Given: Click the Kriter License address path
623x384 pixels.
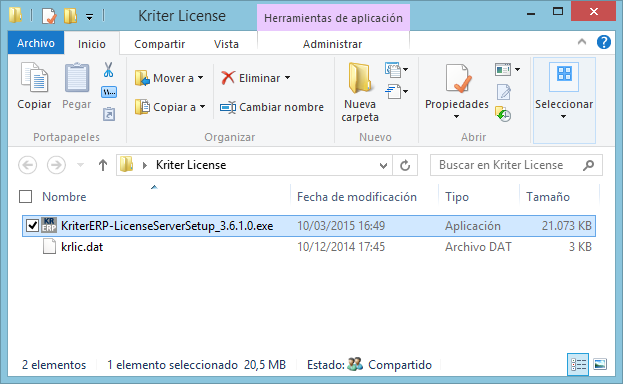Looking at the screenshot, I should 191,165.
